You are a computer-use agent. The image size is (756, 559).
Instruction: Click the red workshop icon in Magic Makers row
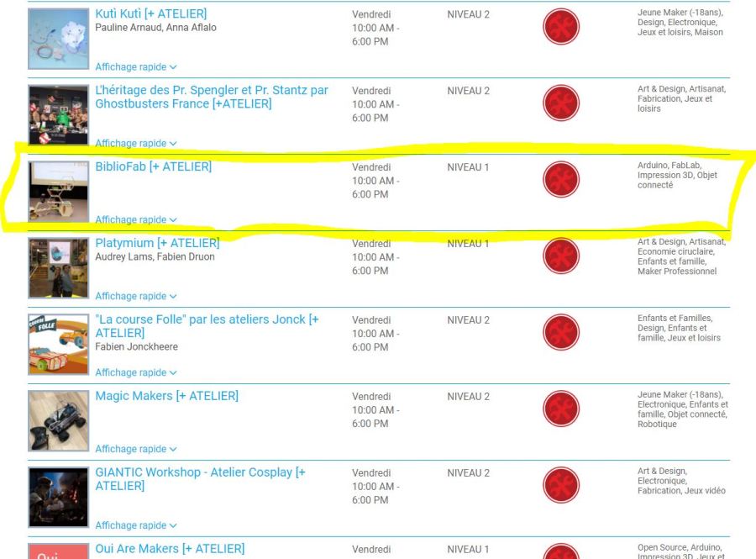pos(560,409)
